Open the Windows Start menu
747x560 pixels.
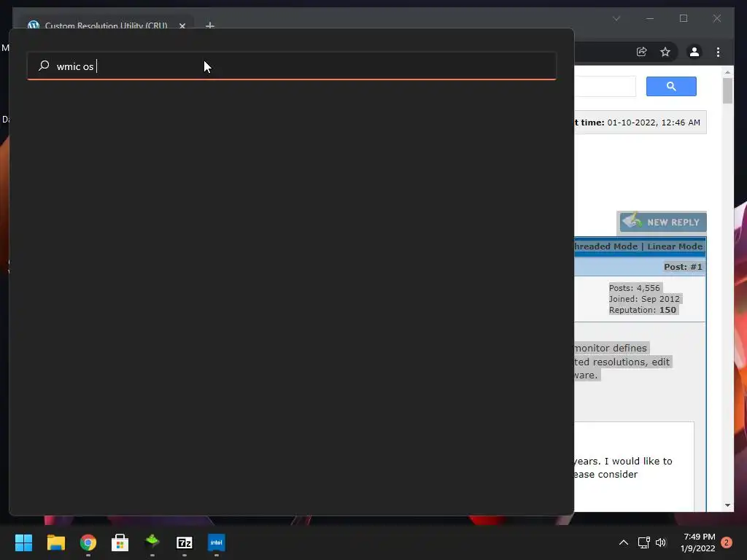[x=23, y=542]
